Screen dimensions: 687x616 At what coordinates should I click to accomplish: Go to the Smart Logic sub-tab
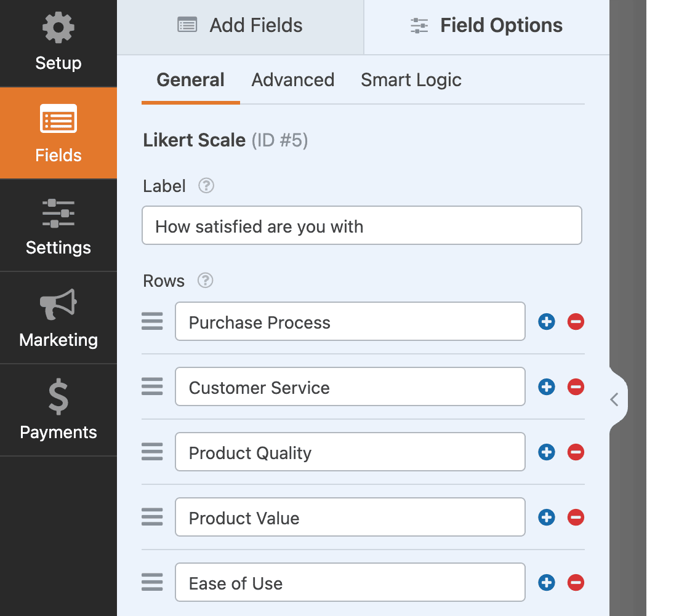pos(411,80)
